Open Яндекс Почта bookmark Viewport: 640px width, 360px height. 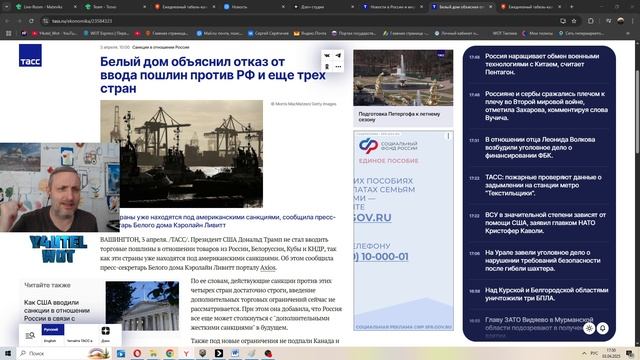(x=310, y=33)
